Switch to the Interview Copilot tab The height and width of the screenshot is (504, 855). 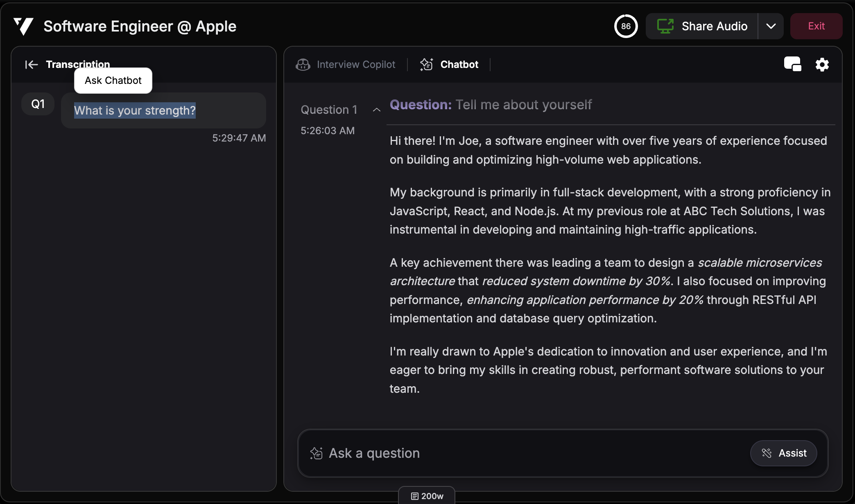355,64
